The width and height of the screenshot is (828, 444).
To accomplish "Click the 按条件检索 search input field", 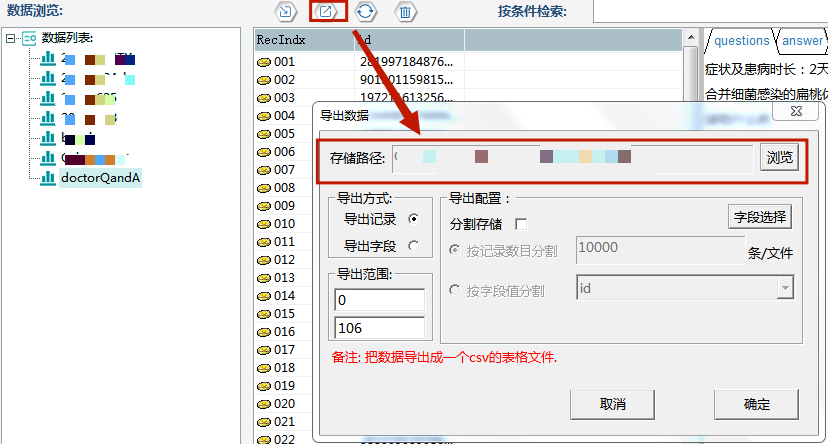I will (x=710, y=11).
